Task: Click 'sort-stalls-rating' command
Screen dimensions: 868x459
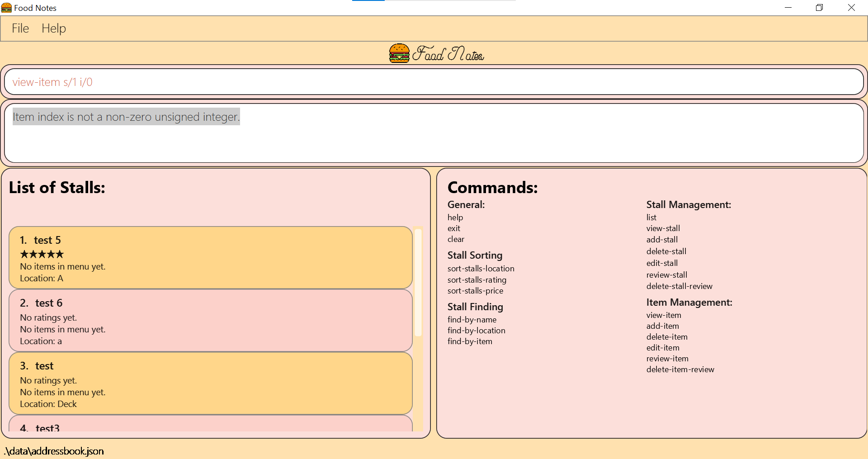Action: (477, 280)
